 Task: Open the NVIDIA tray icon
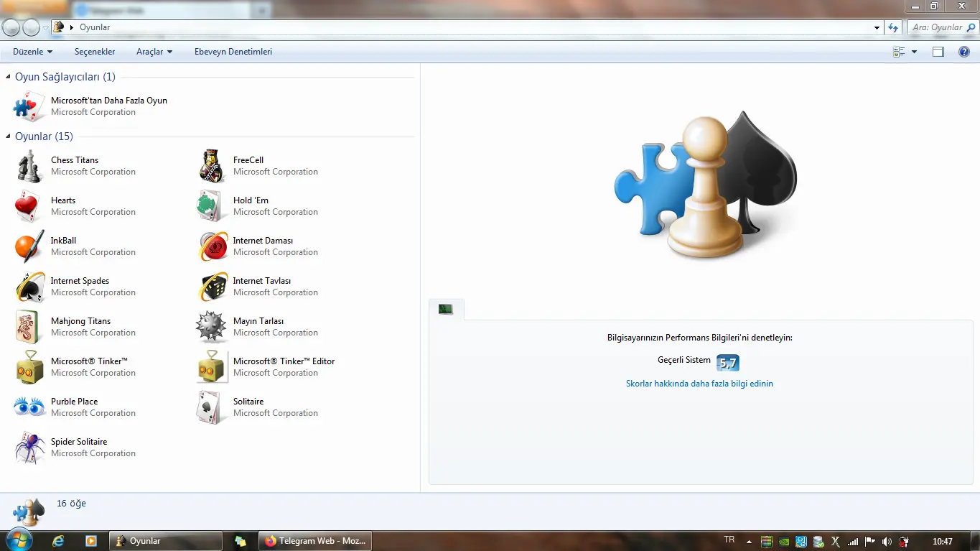pos(784,542)
